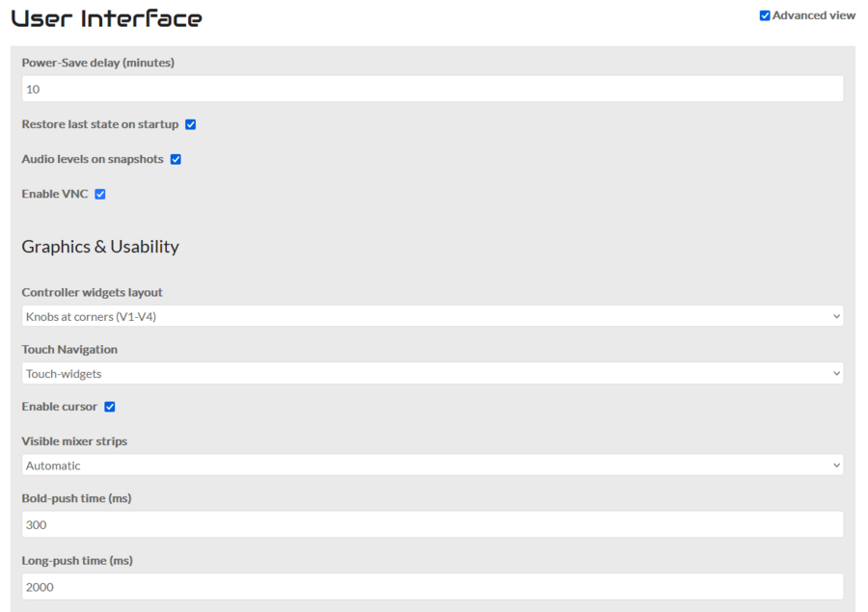Click the Power-Save delay (minutes) label

(x=98, y=62)
